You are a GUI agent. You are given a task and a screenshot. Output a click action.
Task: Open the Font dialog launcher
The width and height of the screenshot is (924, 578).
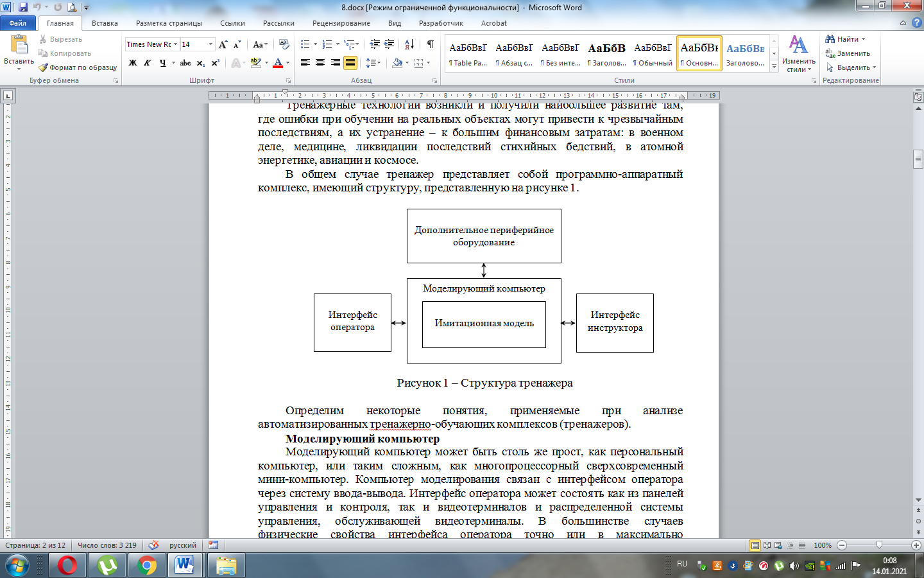click(288, 81)
